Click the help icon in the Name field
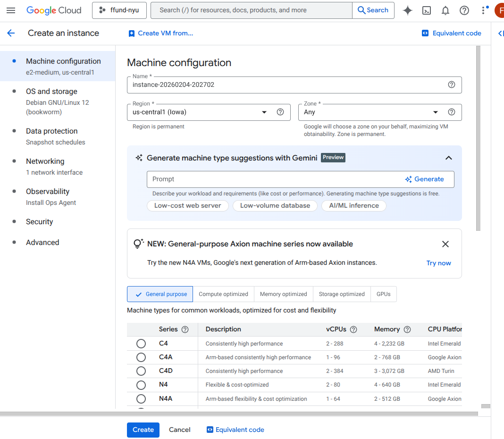Screen dimensions: 504x439 coord(452,85)
